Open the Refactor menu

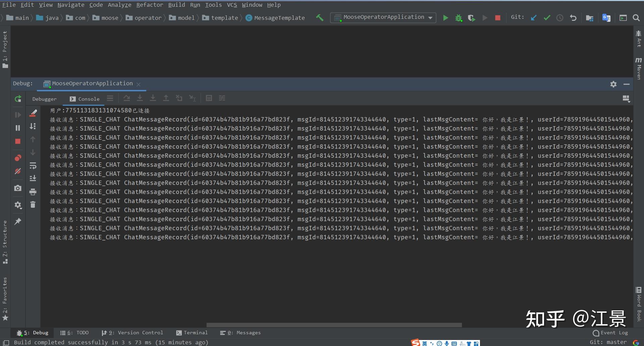150,5
